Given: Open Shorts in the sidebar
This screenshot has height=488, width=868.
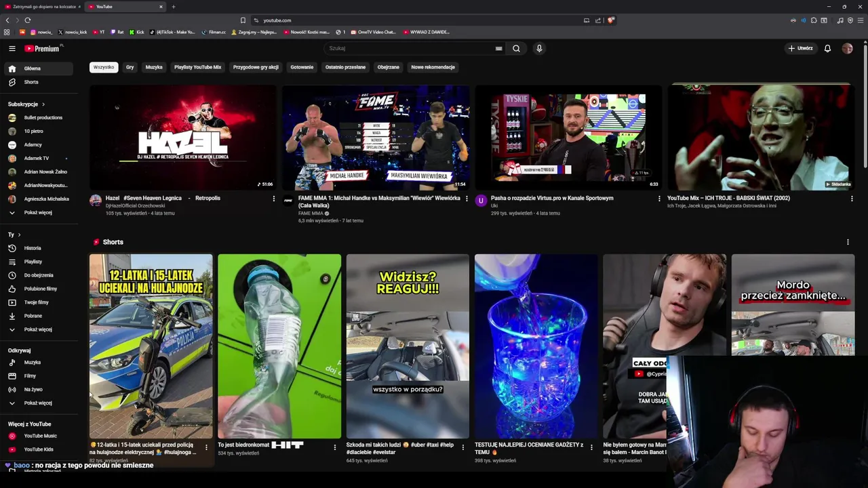Looking at the screenshot, I should click(x=39, y=82).
